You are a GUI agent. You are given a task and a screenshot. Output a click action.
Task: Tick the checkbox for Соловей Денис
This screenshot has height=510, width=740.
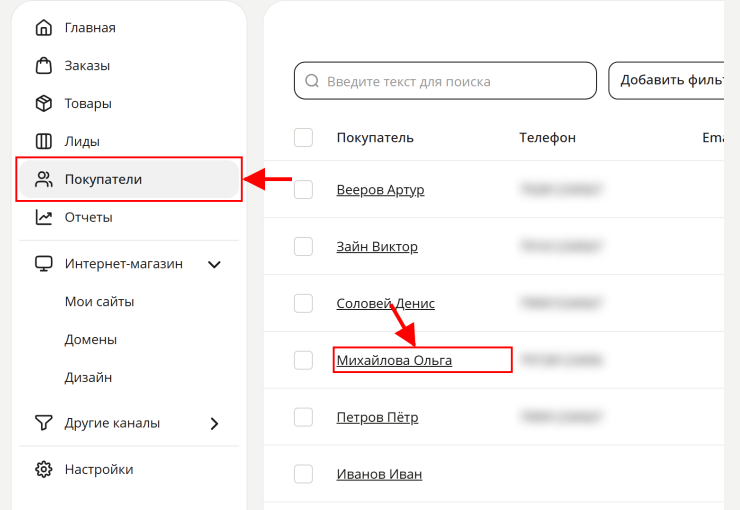coord(303,303)
